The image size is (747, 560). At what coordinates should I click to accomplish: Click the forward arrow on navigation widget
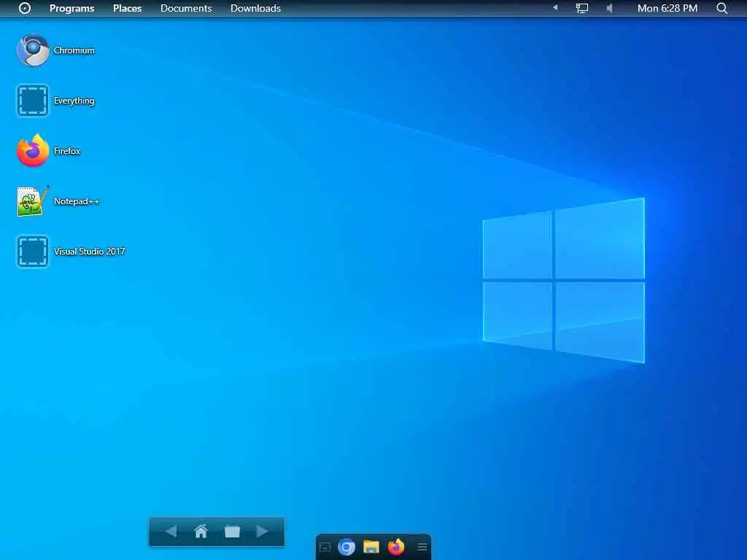262,531
